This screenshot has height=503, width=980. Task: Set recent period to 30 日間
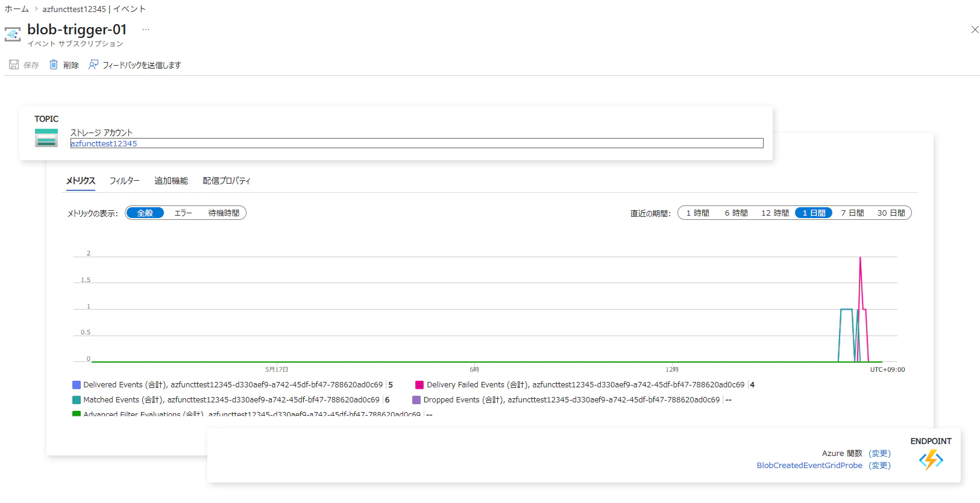[891, 213]
